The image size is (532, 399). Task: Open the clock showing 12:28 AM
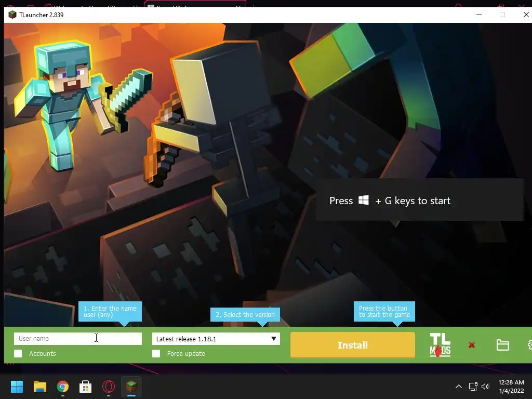[x=511, y=387]
